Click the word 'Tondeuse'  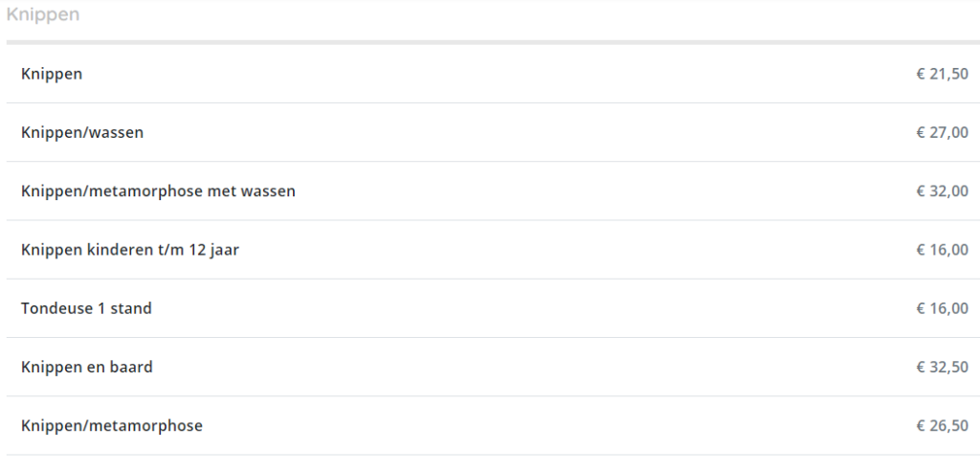pyautogui.click(x=50, y=309)
